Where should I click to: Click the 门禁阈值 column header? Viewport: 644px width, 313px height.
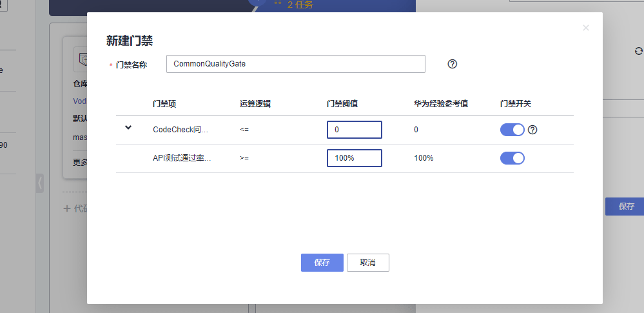tap(342, 103)
